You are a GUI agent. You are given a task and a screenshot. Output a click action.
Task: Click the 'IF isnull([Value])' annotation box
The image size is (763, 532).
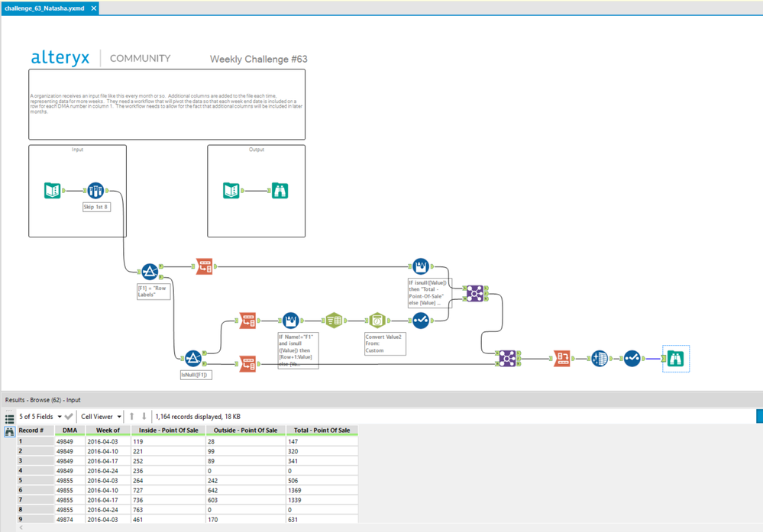(430, 293)
